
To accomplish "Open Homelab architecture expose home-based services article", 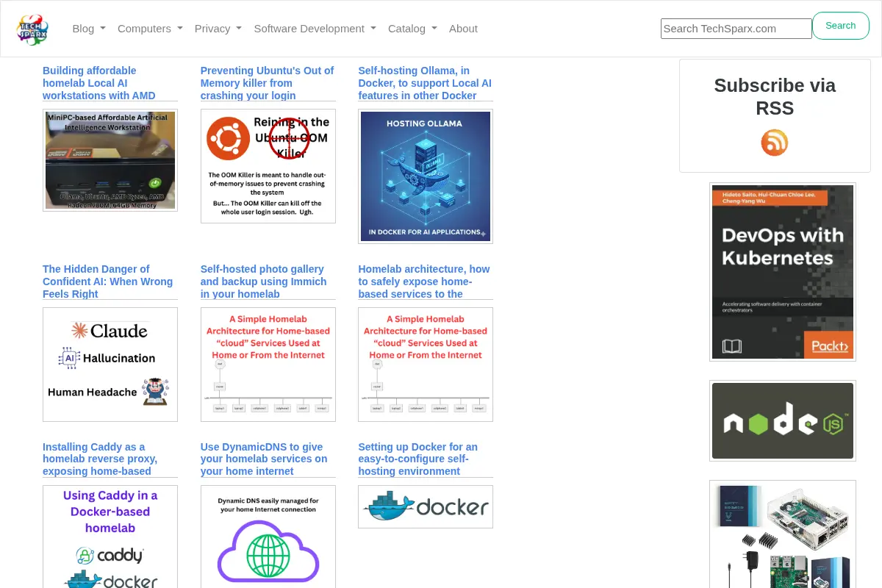I will tap(424, 282).
